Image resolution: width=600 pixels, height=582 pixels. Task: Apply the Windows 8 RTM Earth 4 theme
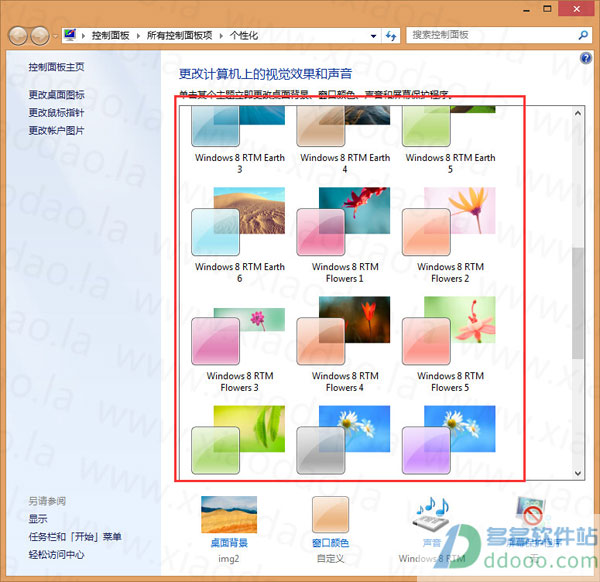[x=345, y=140]
